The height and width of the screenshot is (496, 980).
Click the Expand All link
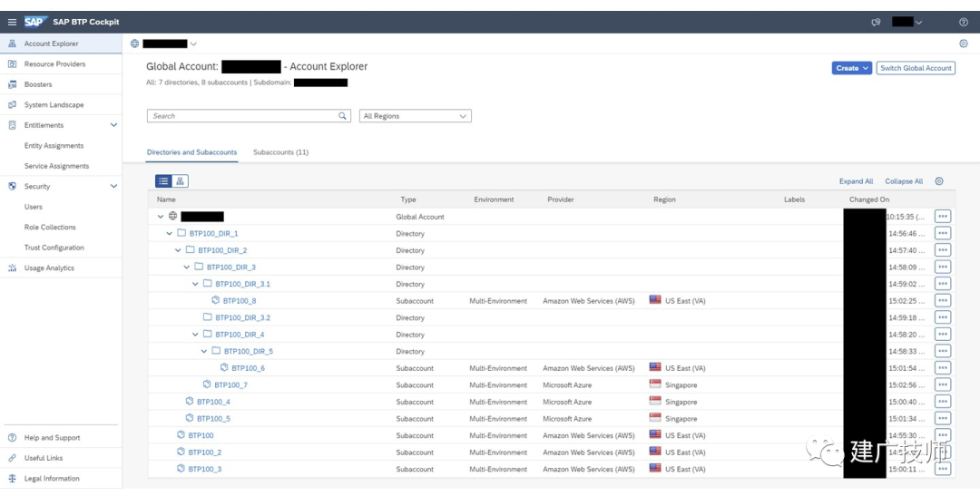coord(857,181)
